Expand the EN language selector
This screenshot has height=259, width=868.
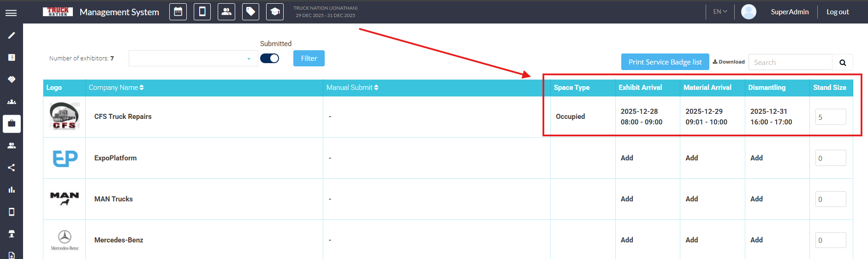click(720, 12)
